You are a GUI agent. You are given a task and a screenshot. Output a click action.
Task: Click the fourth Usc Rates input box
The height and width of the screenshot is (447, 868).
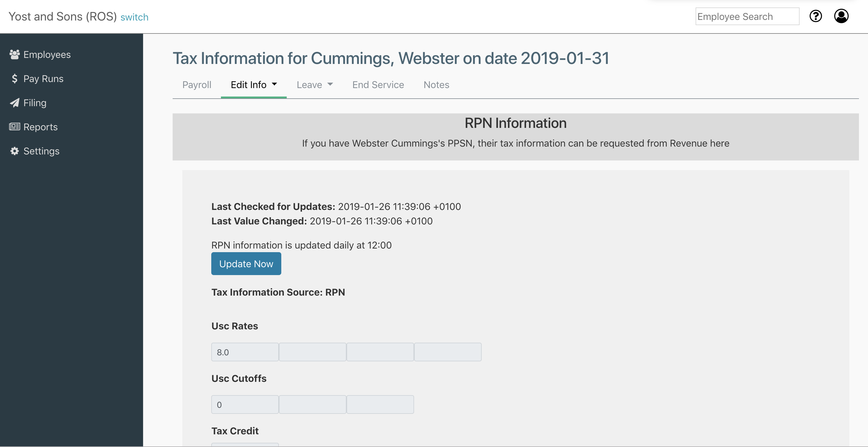click(448, 352)
